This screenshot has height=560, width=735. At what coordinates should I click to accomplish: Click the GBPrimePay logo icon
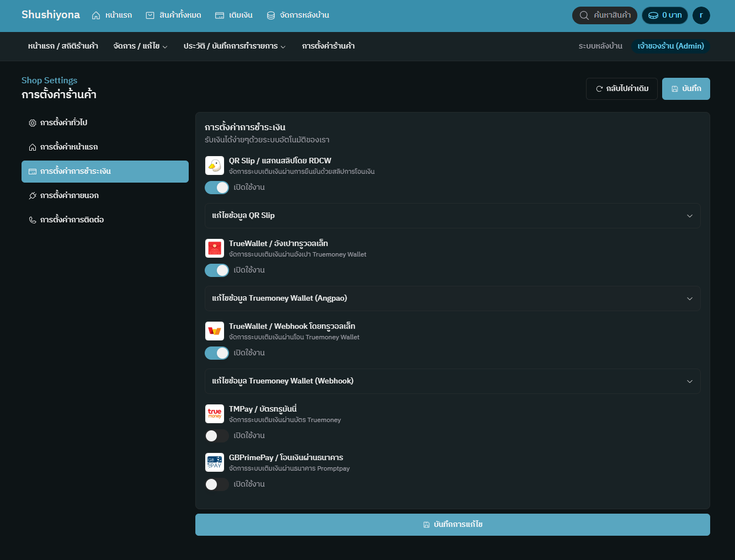click(215, 462)
